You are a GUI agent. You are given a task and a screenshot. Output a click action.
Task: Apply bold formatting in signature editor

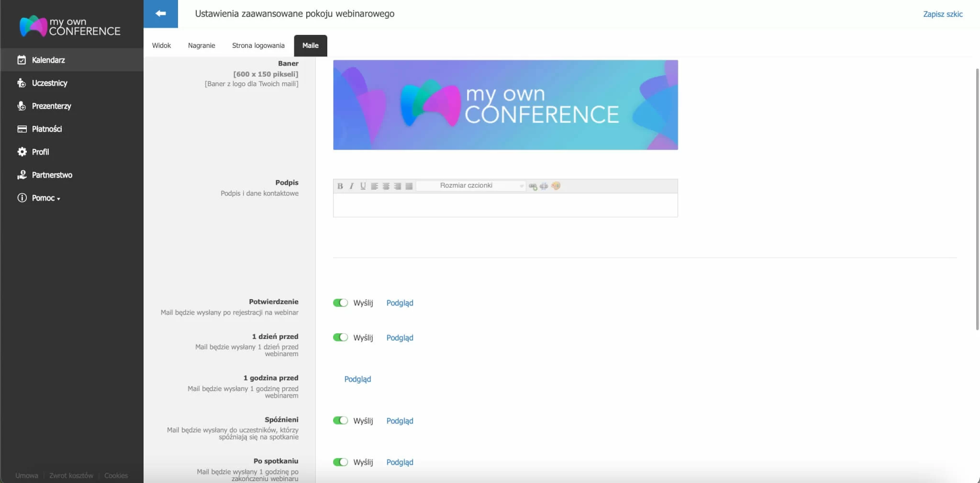pyautogui.click(x=340, y=186)
